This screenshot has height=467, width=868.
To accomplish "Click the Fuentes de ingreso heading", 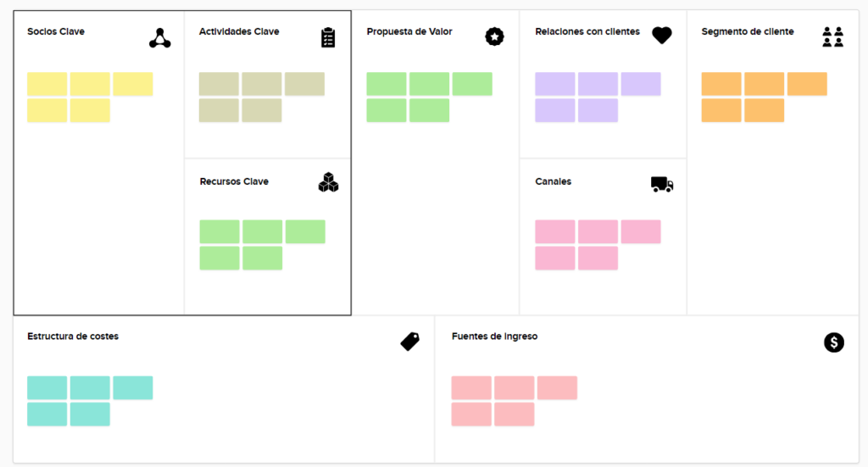I will pyautogui.click(x=494, y=336).
